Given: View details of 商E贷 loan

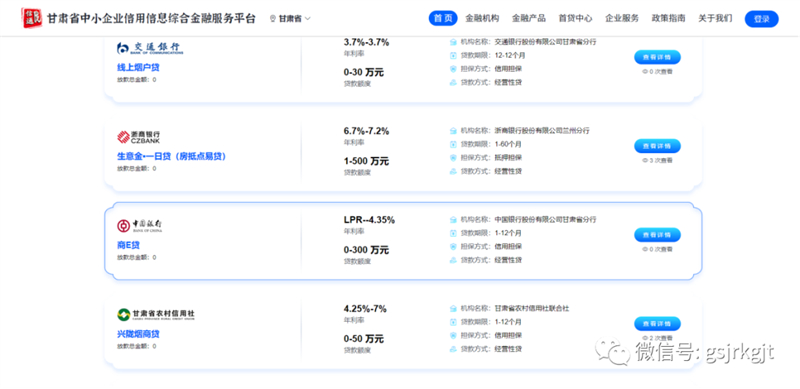Looking at the screenshot, I should coord(657,235).
